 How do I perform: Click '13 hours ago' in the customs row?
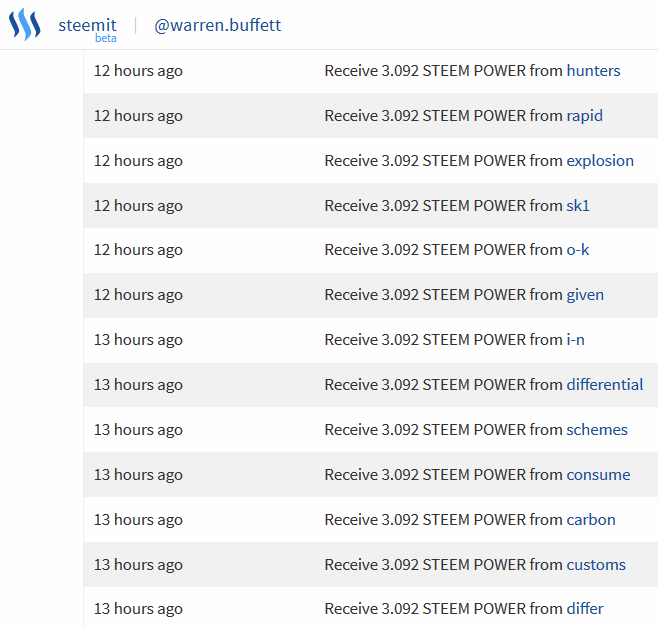click(x=138, y=564)
